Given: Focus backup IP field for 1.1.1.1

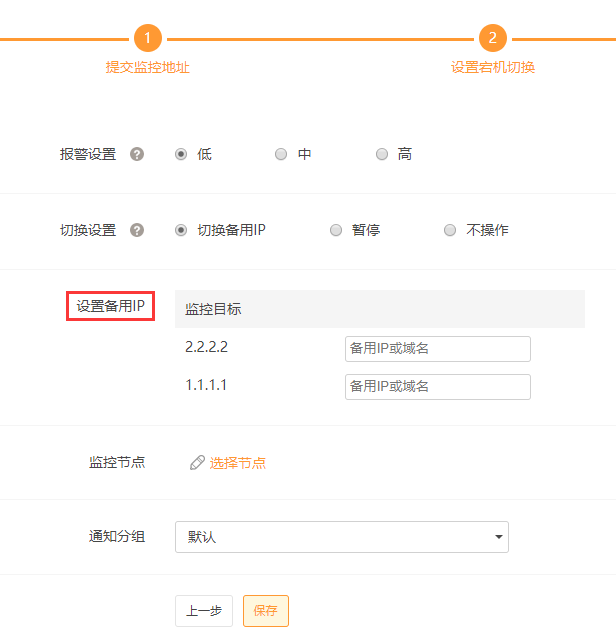Looking at the screenshot, I should click(x=437, y=387).
